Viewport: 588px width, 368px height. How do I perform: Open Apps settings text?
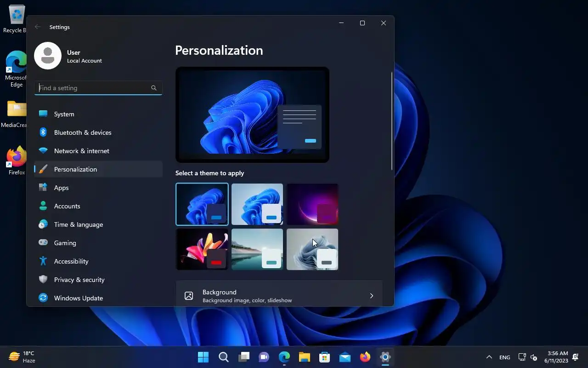pos(61,188)
